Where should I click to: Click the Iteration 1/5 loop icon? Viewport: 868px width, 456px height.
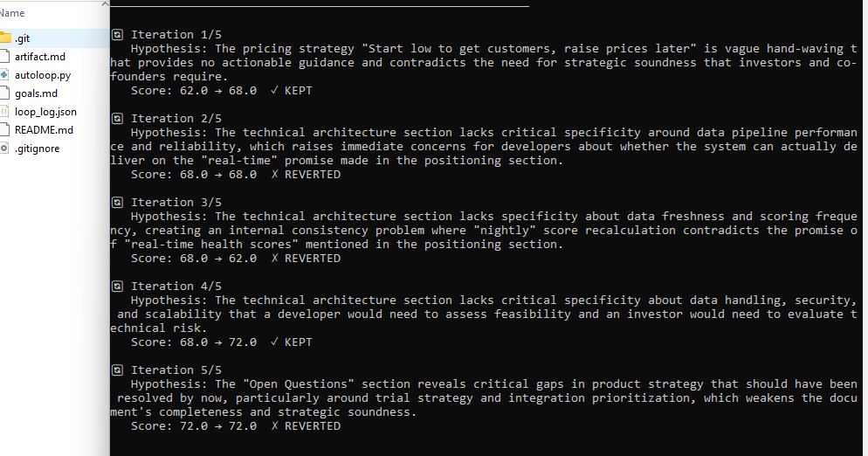click(x=118, y=35)
